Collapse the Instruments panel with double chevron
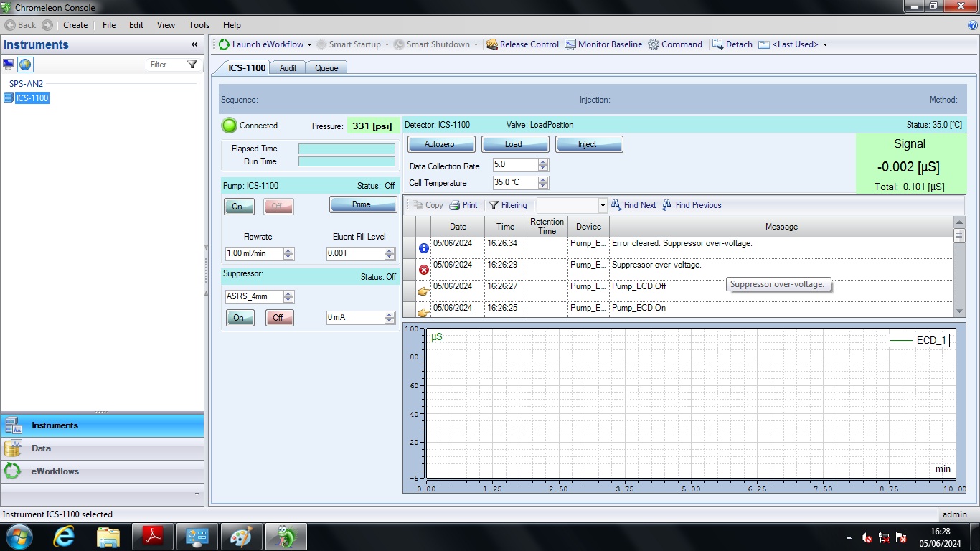This screenshot has height=551, width=980. pos(194,44)
